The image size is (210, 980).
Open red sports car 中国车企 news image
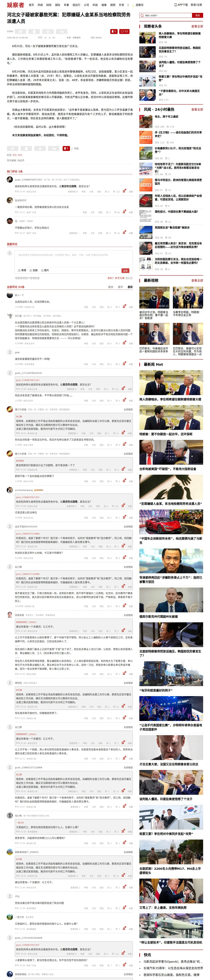click(171, 522)
